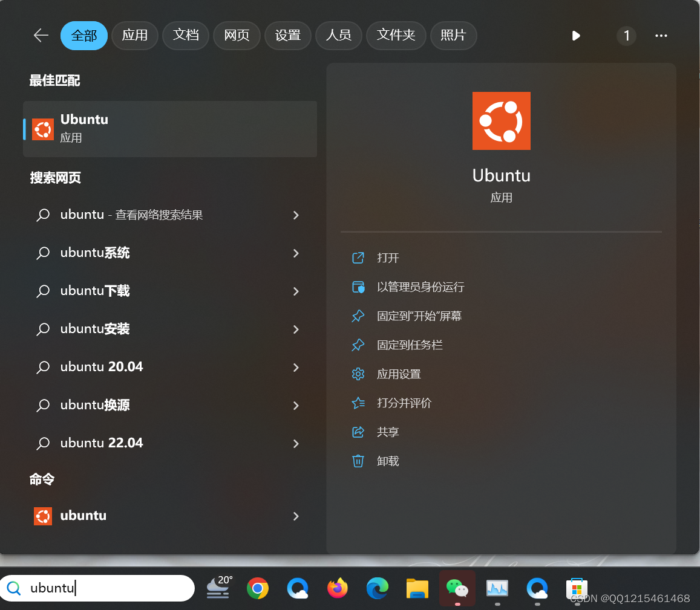
Task: Switch to the 照片 filter tab
Action: click(x=453, y=35)
